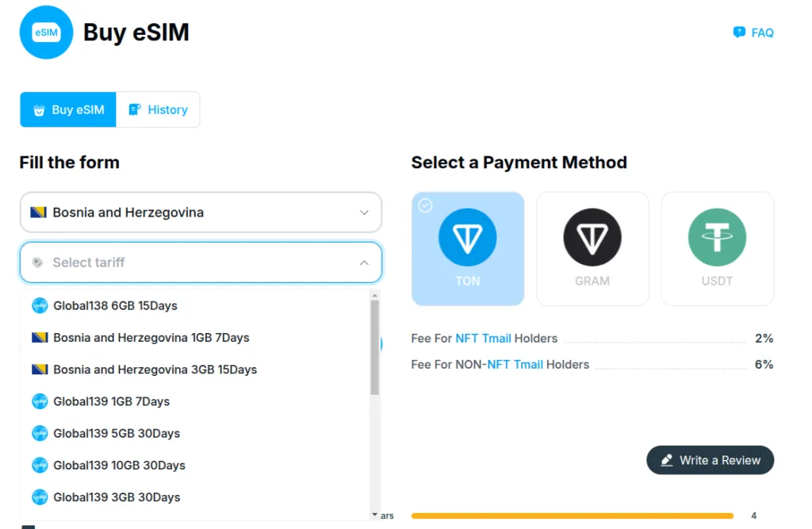Click the GRAM coin icon
Screen dimensions: 812x529
592,237
